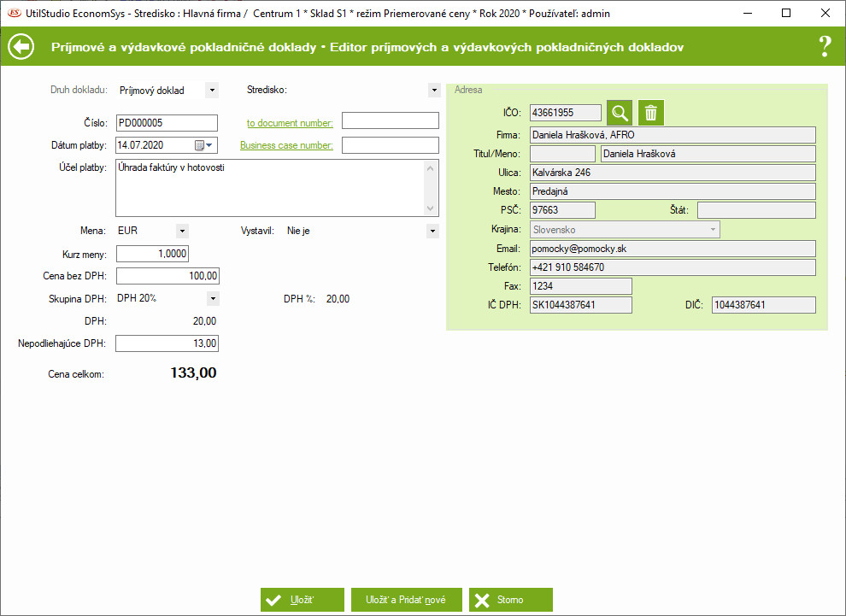Search company by IČO magnifier icon
The width and height of the screenshot is (846, 616).
click(x=620, y=113)
